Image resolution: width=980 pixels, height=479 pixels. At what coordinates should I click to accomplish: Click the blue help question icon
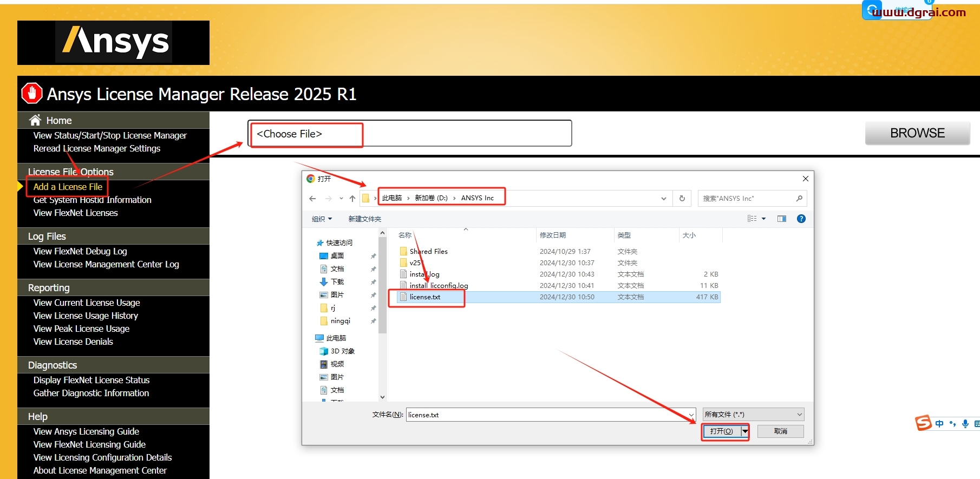pos(801,219)
